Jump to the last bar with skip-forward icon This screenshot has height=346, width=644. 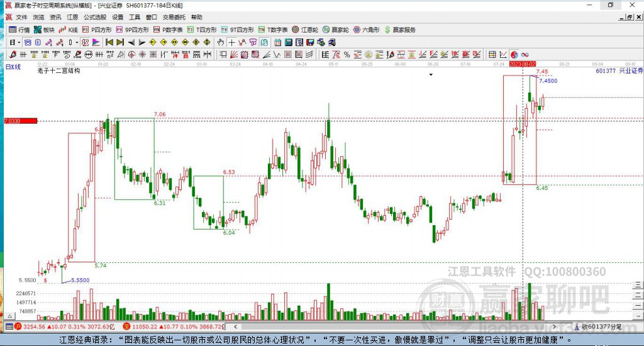click(x=120, y=42)
